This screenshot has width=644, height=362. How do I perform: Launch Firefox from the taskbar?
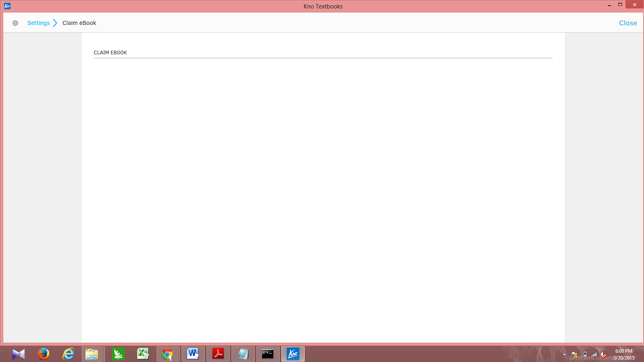click(43, 354)
